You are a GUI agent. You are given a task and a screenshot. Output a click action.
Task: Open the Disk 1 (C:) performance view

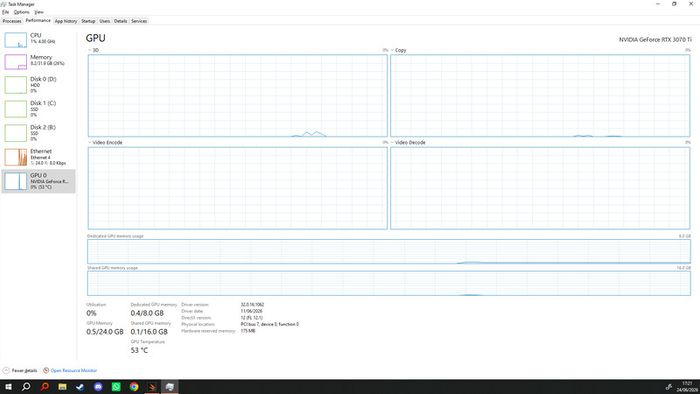38,109
